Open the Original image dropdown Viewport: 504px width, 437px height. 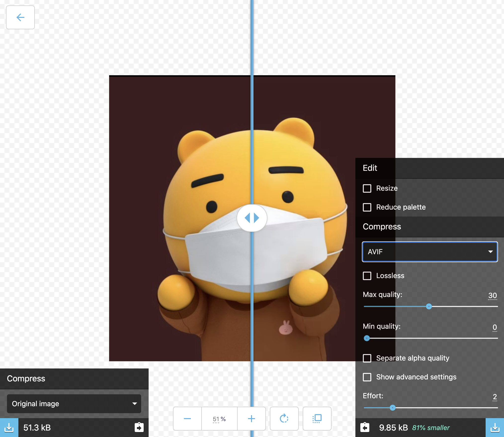[74, 404]
